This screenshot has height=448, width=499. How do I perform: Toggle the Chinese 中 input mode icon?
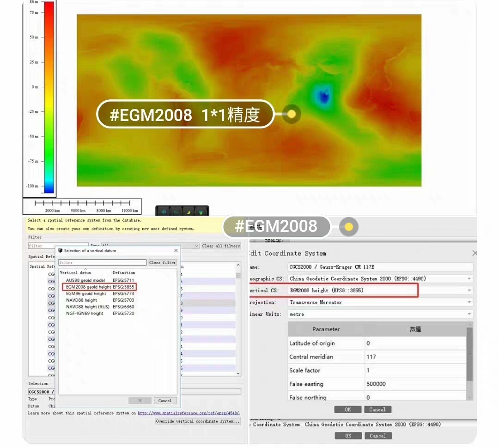tap(164, 212)
